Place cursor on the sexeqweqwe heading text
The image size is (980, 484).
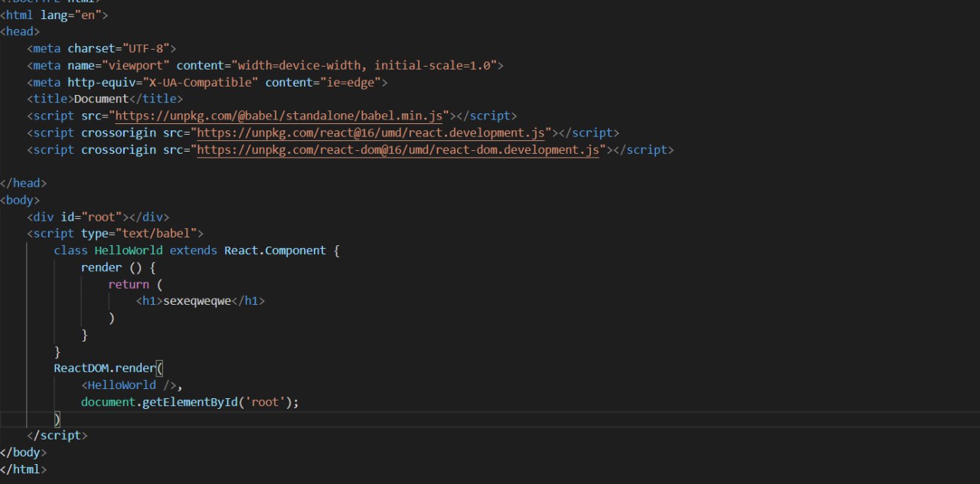click(x=197, y=301)
